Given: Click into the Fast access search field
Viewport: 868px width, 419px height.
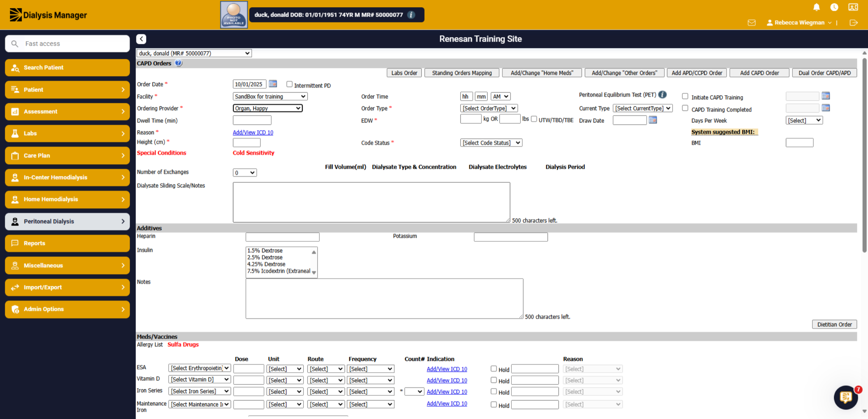Looking at the screenshot, I should click(67, 44).
